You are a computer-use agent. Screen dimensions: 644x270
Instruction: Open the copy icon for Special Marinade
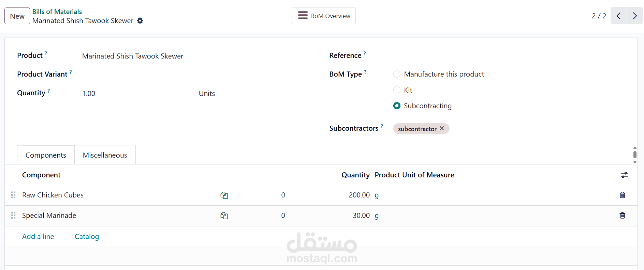click(224, 216)
